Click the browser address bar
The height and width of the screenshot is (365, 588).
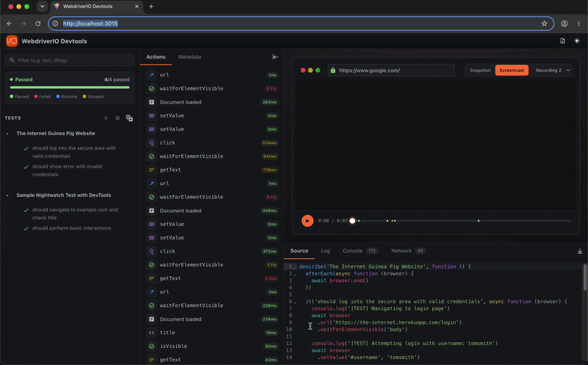tap(301, 24)
